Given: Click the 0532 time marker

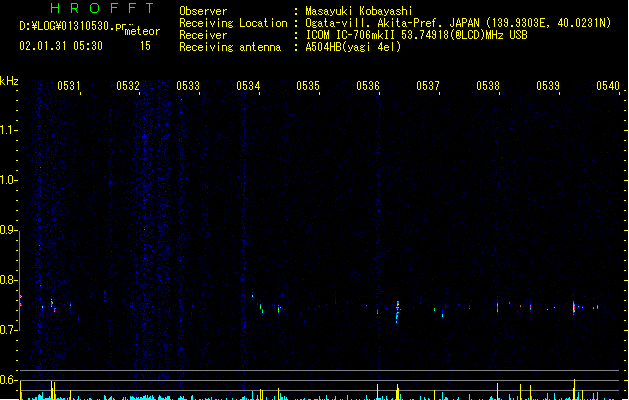Looking at the screenshot, I should (128, 85).
